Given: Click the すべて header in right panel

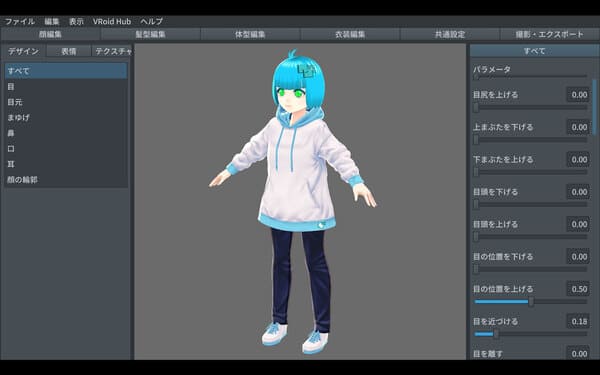Looking at the screenshot, I should coord(535,51).
